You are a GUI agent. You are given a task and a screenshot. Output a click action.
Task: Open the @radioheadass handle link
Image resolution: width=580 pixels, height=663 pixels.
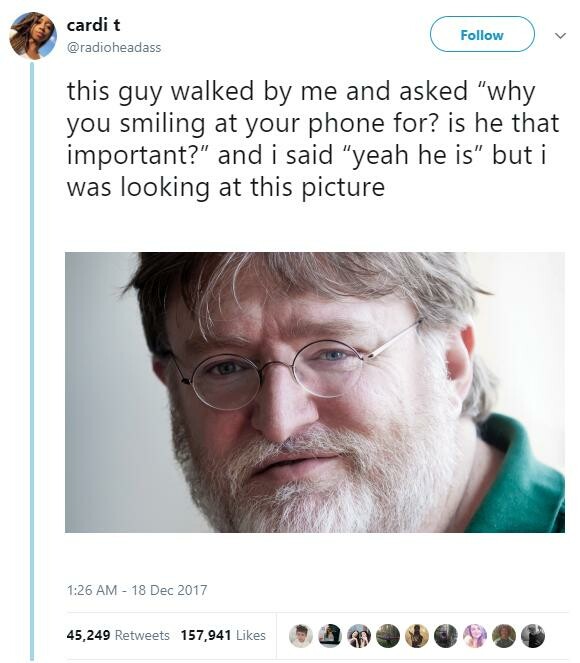(x=114, y=47)
